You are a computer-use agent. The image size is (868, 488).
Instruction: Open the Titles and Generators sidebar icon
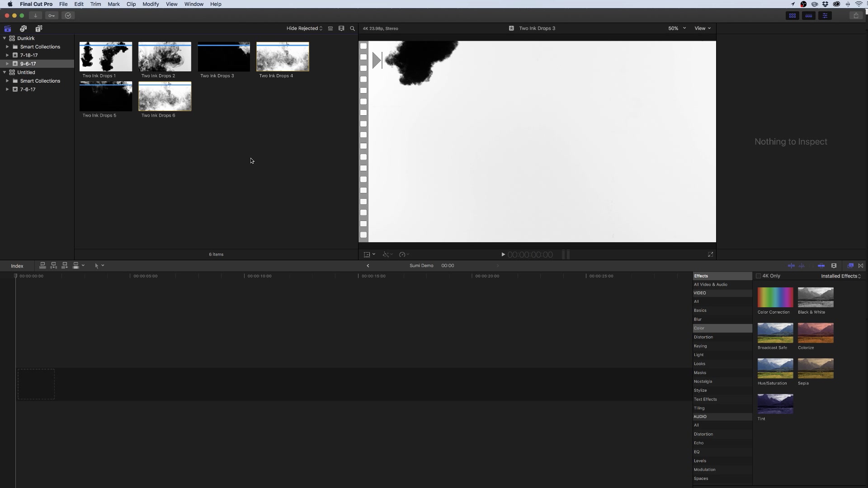click(38, 28)
